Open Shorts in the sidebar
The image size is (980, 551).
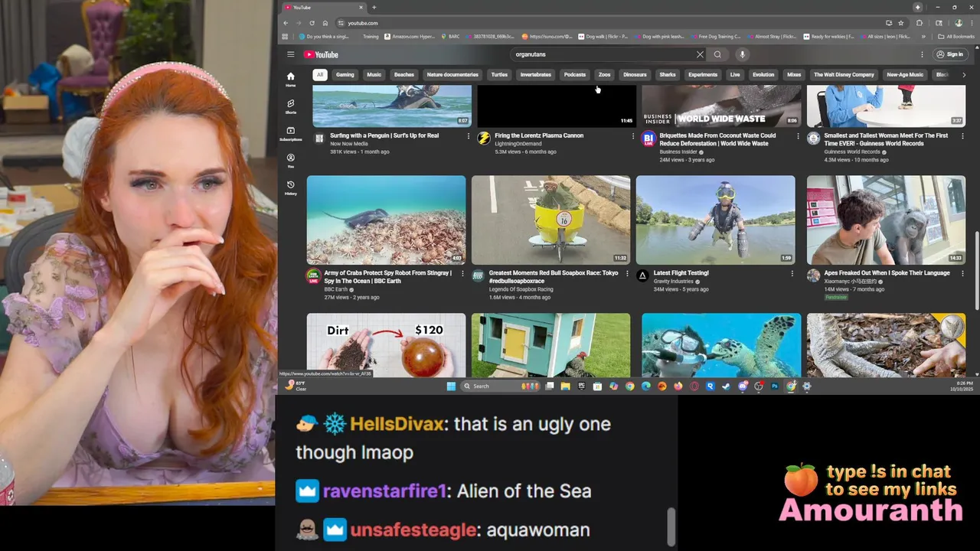pos(291,106)
